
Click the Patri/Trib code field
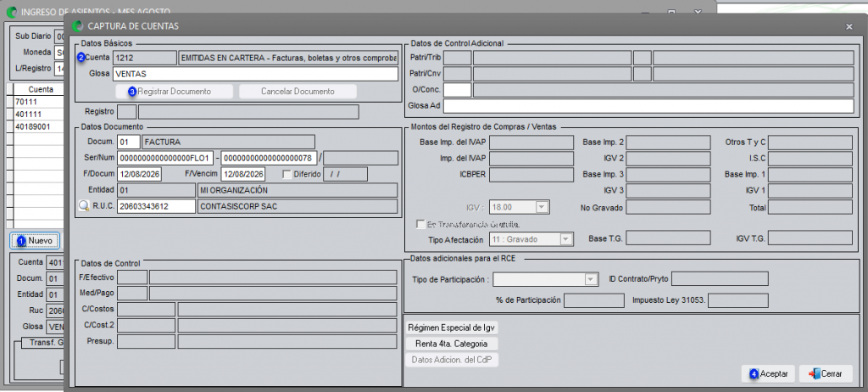click(457, 58)
